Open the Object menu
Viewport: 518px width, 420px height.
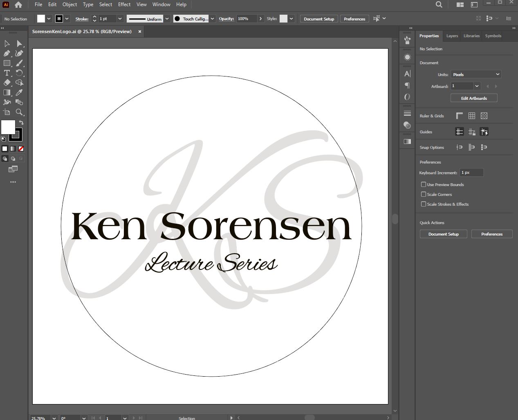70,4
